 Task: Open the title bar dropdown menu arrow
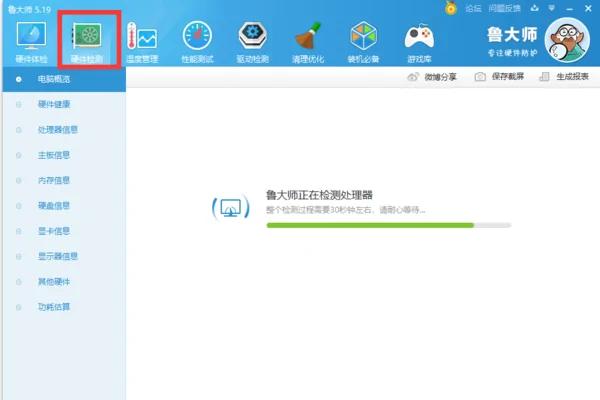click(551, 8)
